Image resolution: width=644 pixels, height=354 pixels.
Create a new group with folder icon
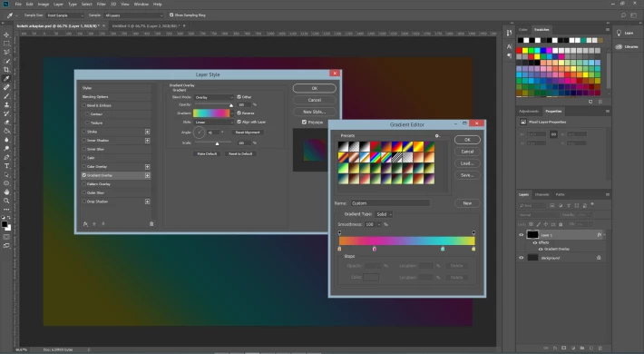pos(582,349)
